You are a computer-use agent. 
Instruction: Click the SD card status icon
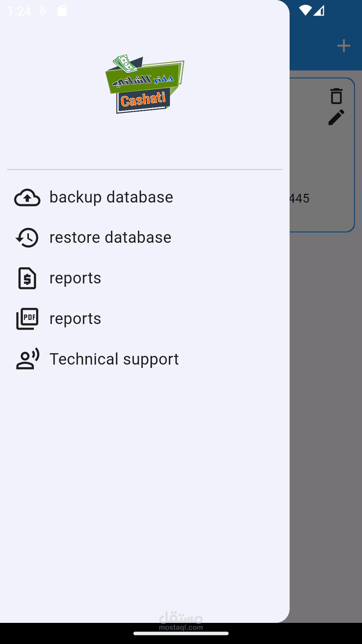coord(62,11)
